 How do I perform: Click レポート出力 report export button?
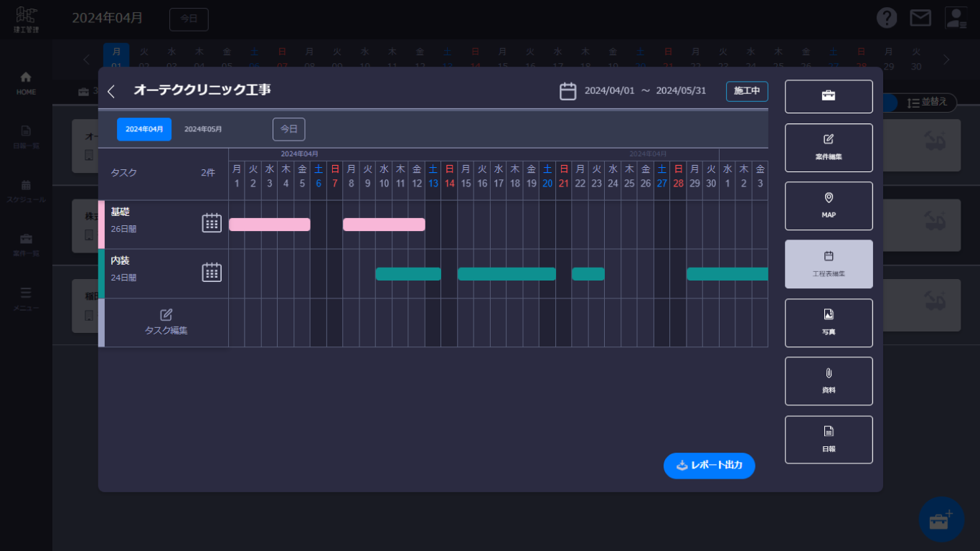[709, 466]
